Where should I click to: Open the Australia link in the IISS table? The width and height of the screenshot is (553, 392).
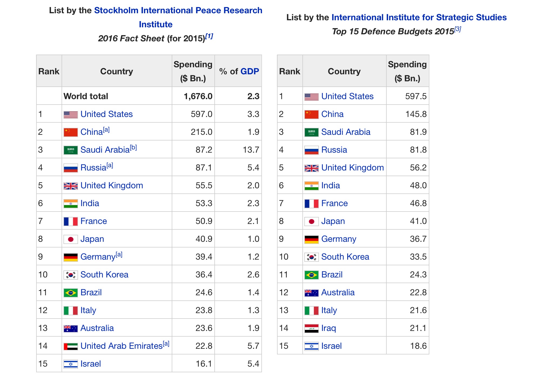click(338, 293)
